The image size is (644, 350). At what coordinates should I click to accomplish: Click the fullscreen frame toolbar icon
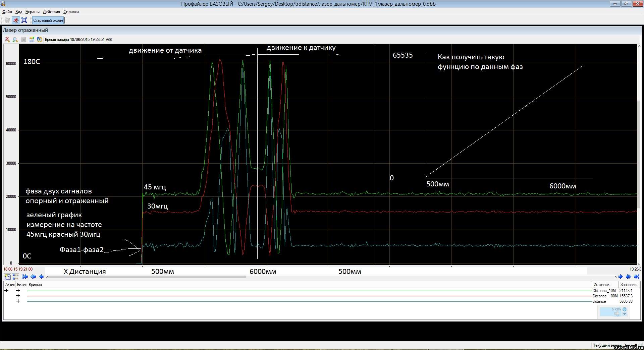tap(24, 20)
